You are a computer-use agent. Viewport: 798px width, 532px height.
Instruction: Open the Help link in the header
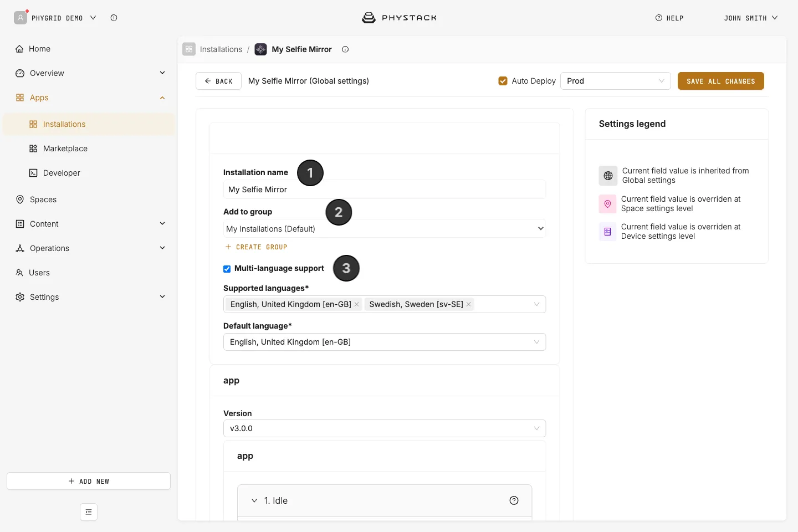pyautogui.click(x=669, y=18)
